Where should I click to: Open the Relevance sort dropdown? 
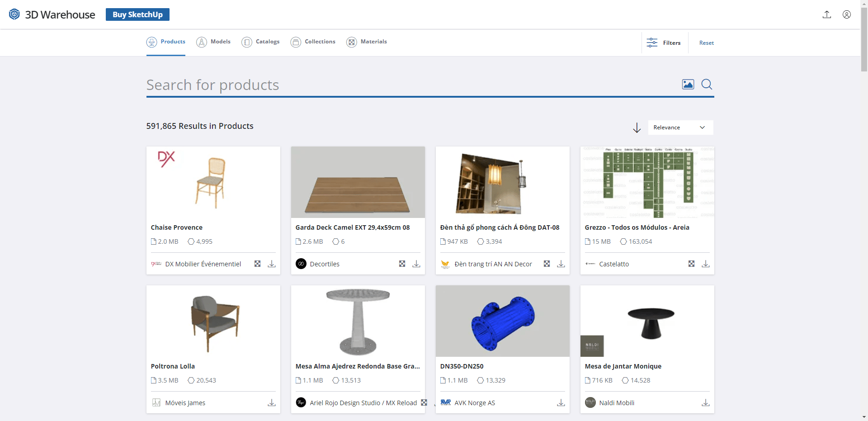(680, 128)
